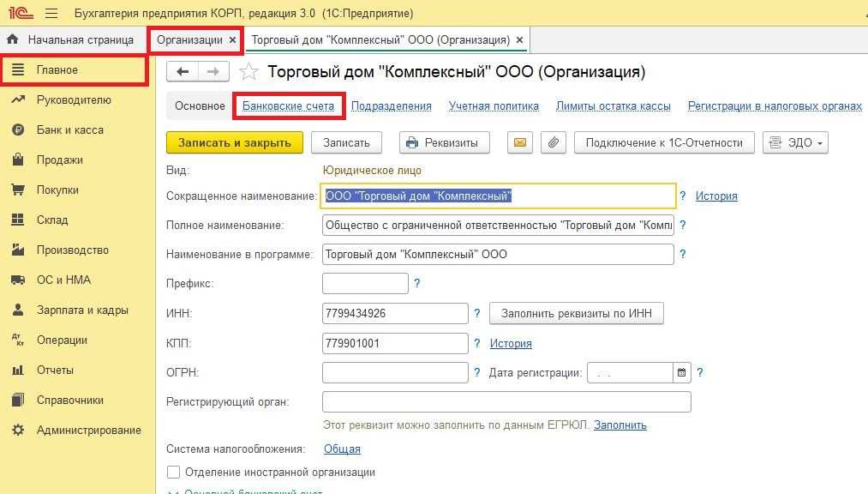Switch to the Организации tab
Screen dimensions: 868x494
click(x=189, y=39)
